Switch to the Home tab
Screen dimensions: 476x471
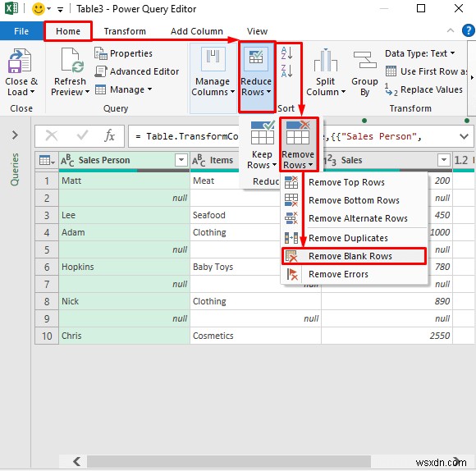coord(68,31)
